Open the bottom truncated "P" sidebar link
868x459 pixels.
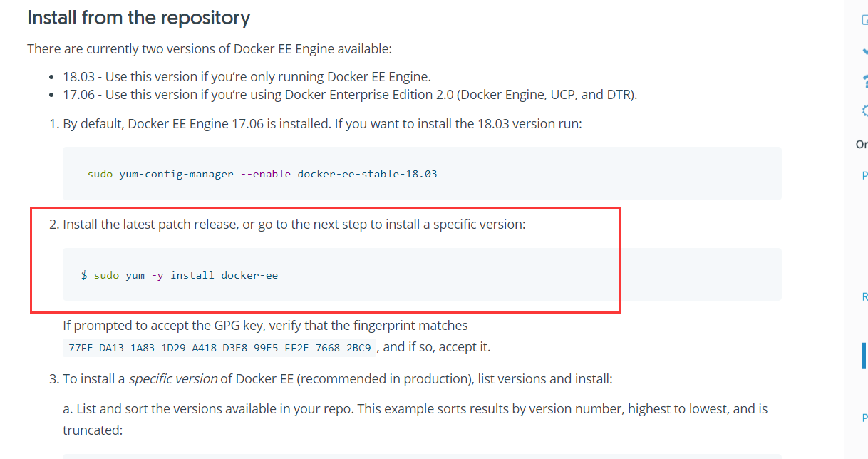coord(864,418)
